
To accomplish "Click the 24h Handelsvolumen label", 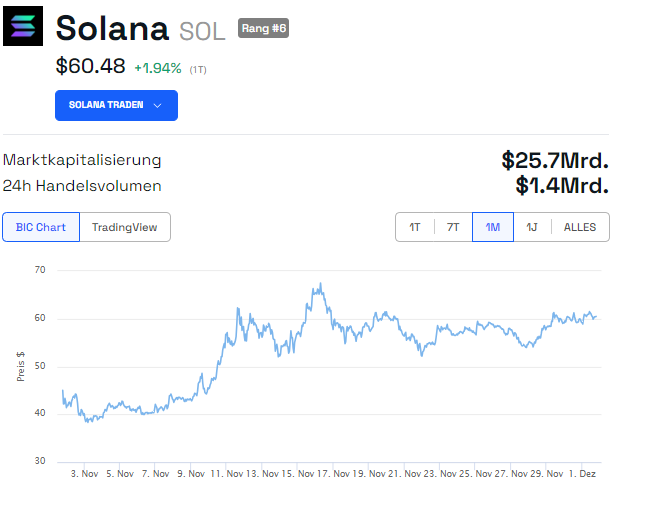I will [x=82, y=185].
